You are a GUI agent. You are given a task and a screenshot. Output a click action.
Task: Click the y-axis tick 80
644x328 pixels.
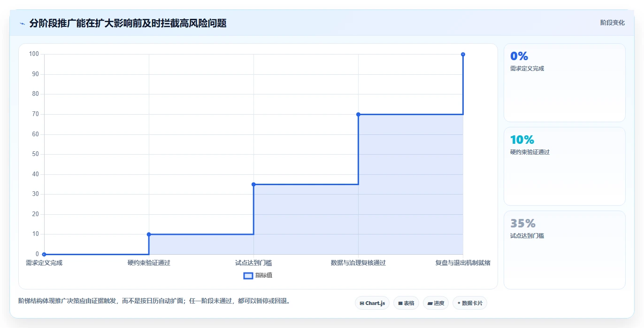[35, 94]
